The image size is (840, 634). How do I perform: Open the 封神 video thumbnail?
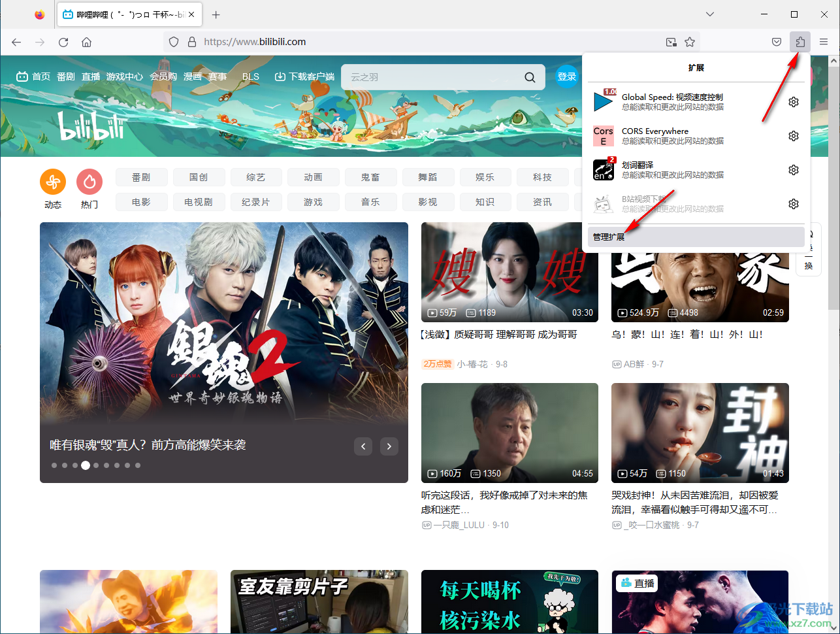click(700, 433)
